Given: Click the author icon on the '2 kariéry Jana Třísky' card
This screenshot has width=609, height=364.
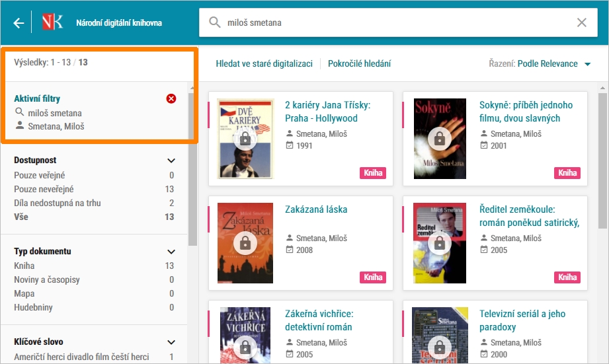Looking at the screenshot, I should tap(290, 133).
